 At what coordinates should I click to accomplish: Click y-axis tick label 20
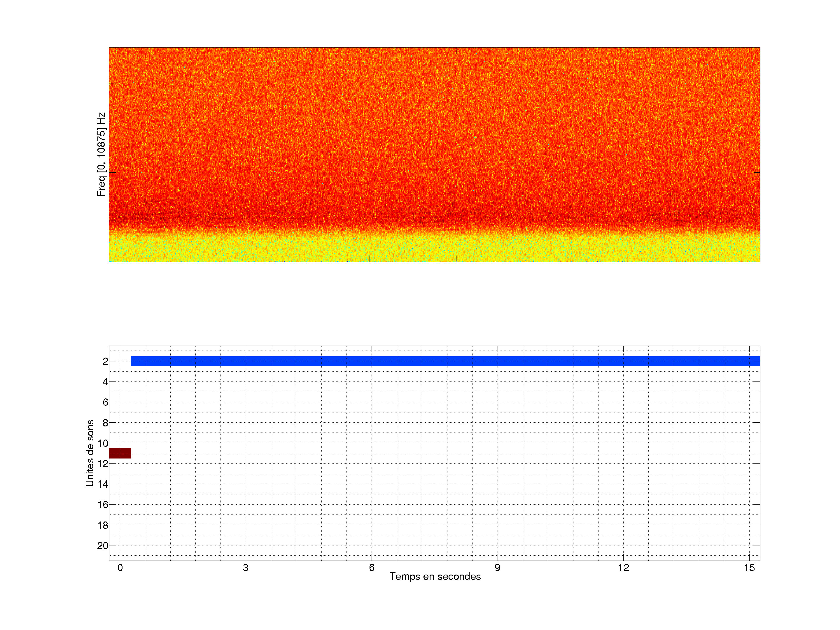(103, 546)
